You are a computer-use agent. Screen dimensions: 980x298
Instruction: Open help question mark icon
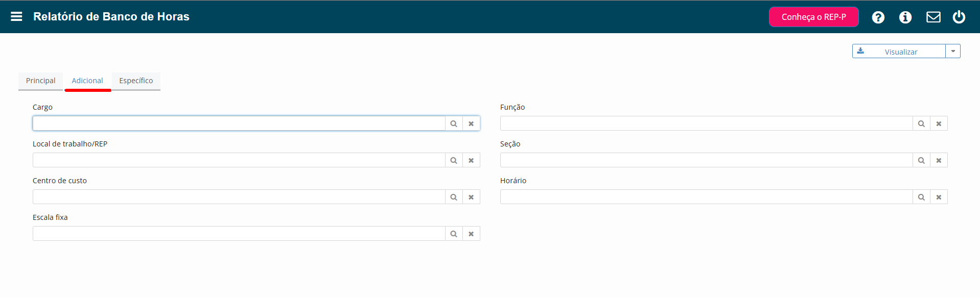(x=878, y=17)
